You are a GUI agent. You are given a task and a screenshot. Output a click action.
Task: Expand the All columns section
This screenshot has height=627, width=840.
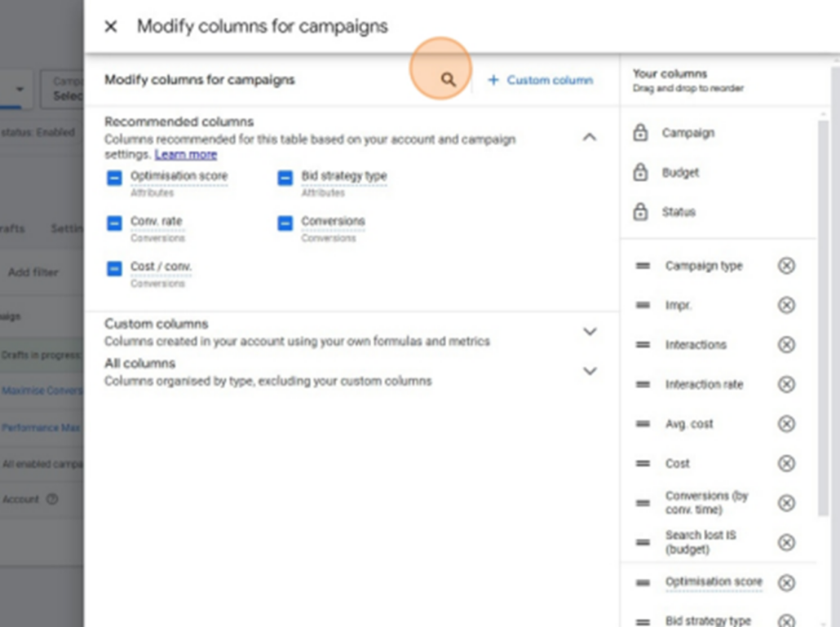pos(590,371)
